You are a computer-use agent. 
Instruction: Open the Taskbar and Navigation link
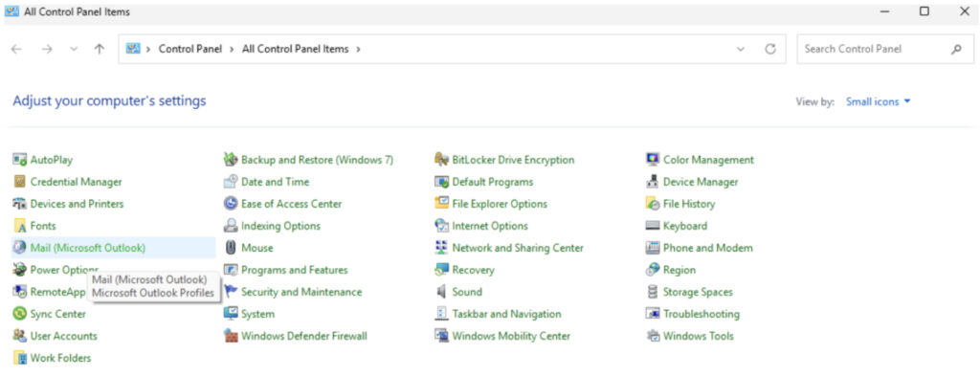coord(507,314)
